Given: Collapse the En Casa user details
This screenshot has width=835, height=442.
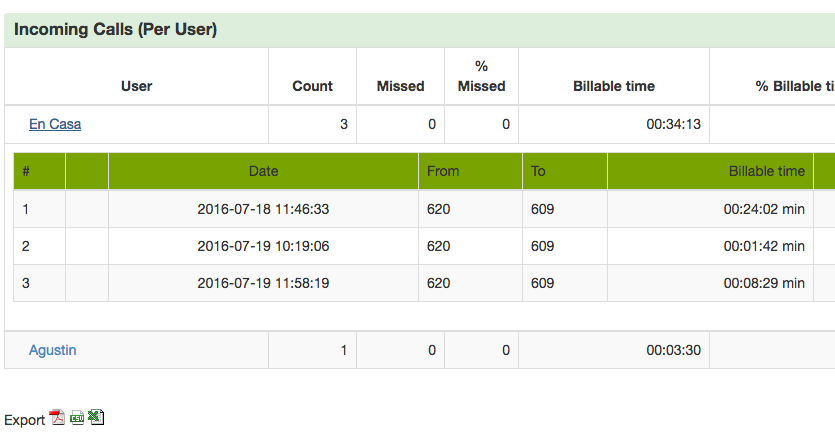Looking at the screenshot, I should [x=55, y=124].
